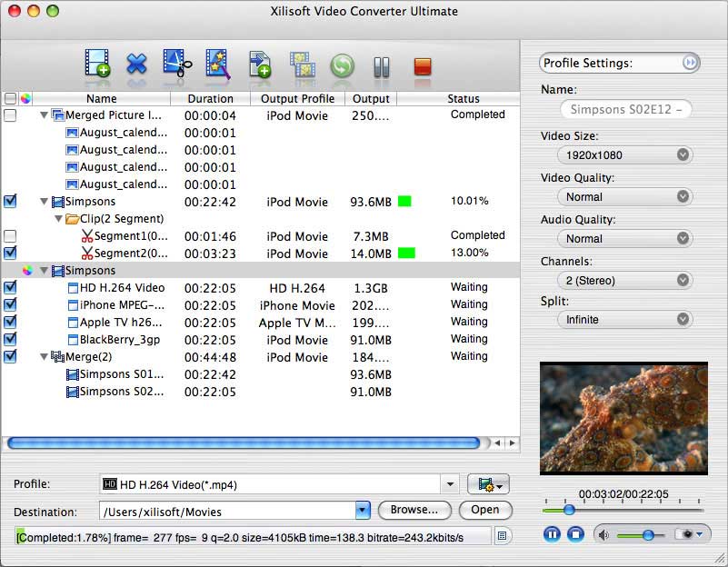
Task: Stop conversion with the red Stop icon
Action: pos(422,66)
